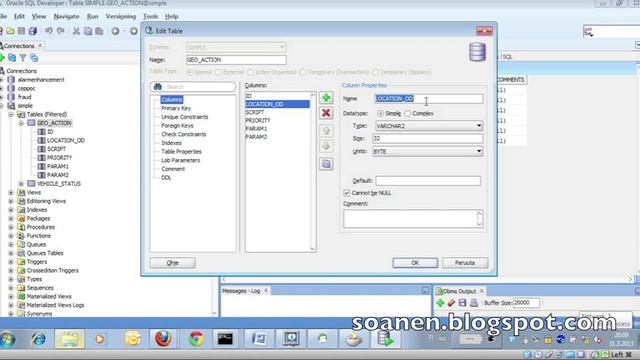Screen dimensions: 640x360
Task: Click the filter funnel icon in Connections
Action: point(23,58)
